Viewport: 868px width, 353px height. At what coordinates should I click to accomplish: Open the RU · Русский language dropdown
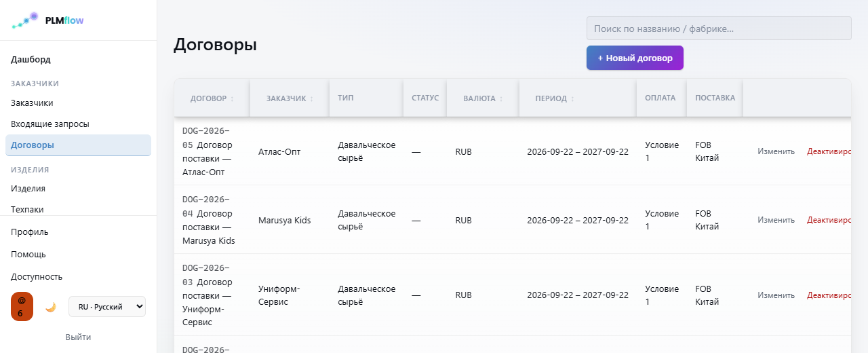[107, 307]
